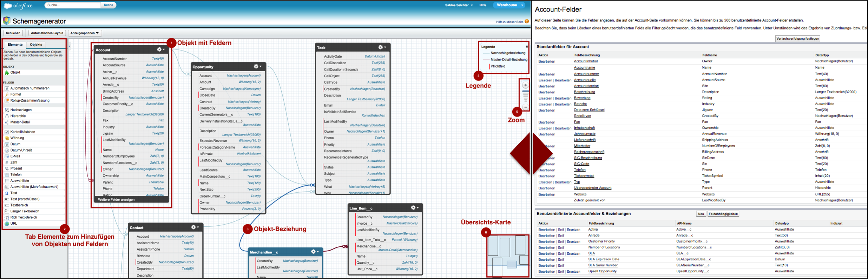Collapse the sidebar with the arrow handle
Screen dimensions: 868x279
(x=70, y=46)
